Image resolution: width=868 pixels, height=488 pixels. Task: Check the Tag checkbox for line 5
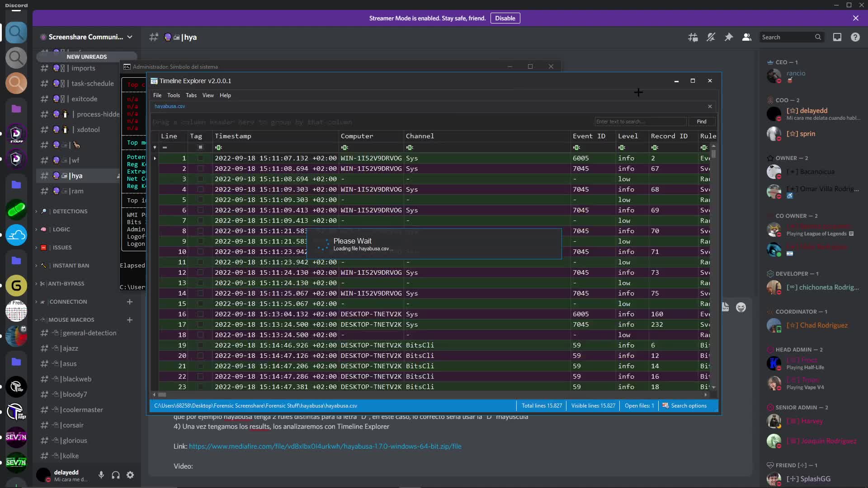(x=200, y=200)
